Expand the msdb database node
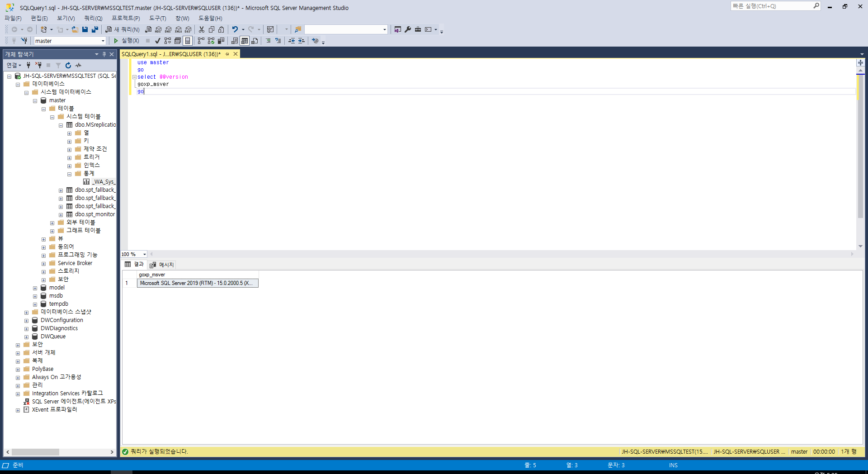The height and width of the screenshot is (474, 868). pyautogui.click(x=35, y=296)
